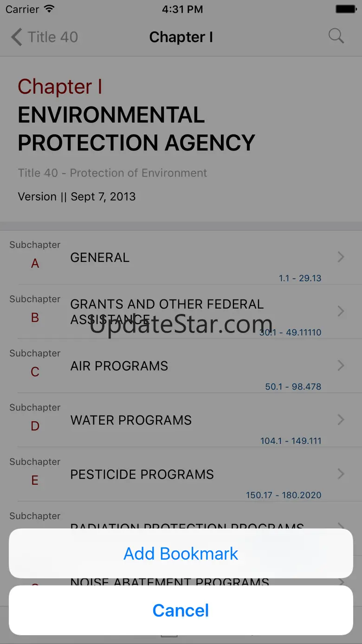Image resolution: width=362 pixels, height=644 pixels.
Task: Choose Add Bookmark from the action sheet
Action: [181, 553]
